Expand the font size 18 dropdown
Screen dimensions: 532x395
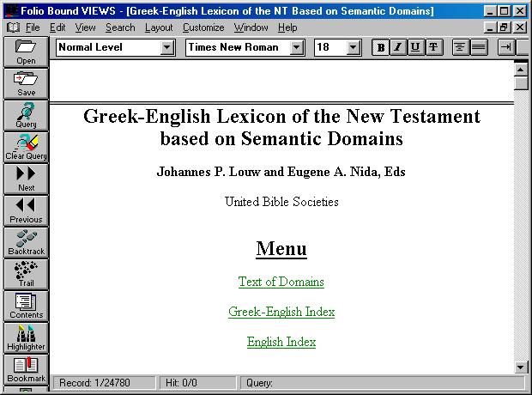[x=353, y=47]
